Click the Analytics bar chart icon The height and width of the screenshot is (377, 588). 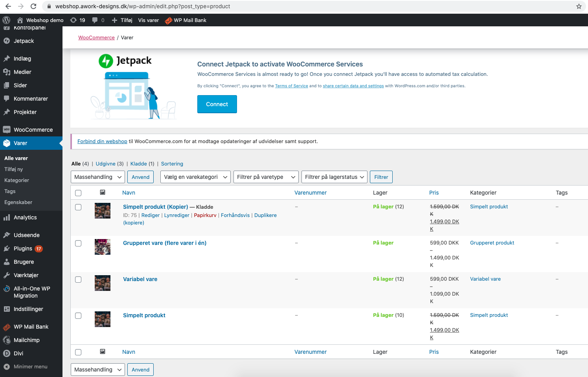(x=7, y=217)
